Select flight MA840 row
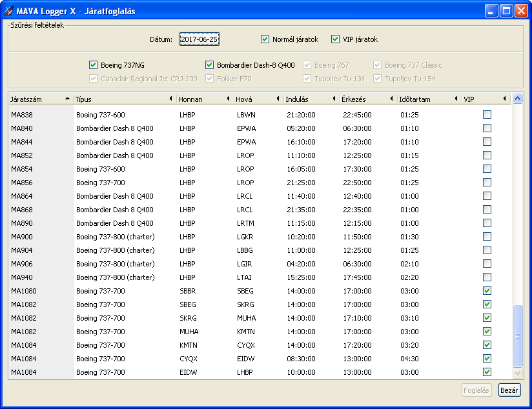Screen dimensions: 532x409 point(260,128)
